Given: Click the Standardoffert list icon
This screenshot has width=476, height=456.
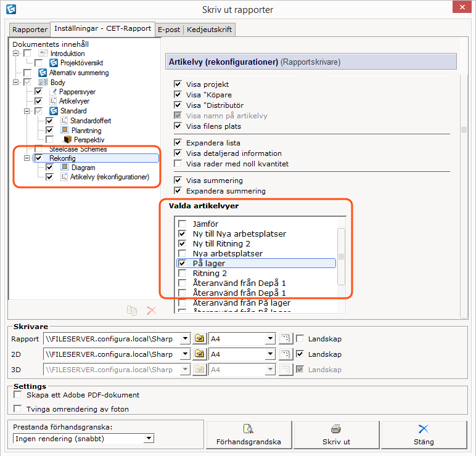Looking at the screenshot, I should pos(64,121).
